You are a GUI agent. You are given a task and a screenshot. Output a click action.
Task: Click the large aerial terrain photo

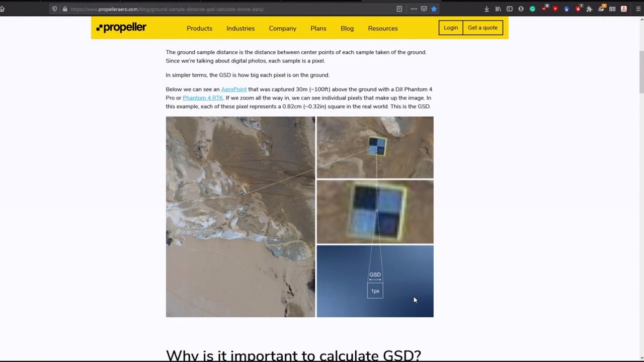pyautogui.click(x=240, y=217)
